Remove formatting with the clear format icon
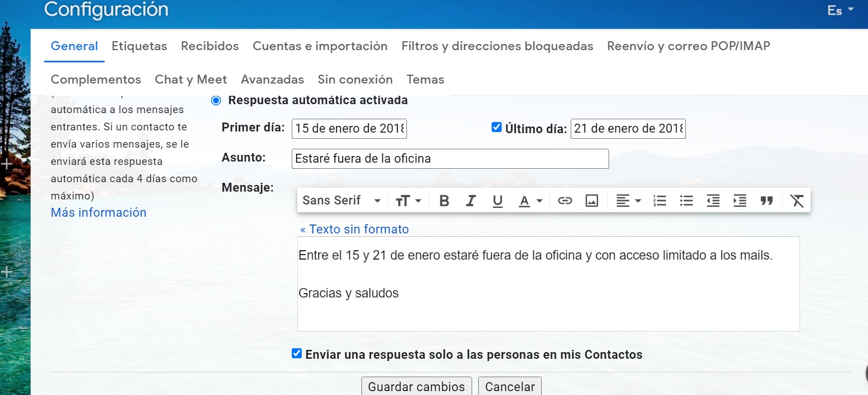The image size is (868, 395). (797, 201)
